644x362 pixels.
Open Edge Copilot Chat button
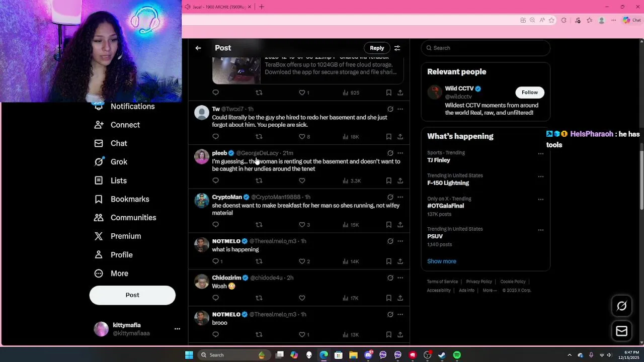coord(631,20)
